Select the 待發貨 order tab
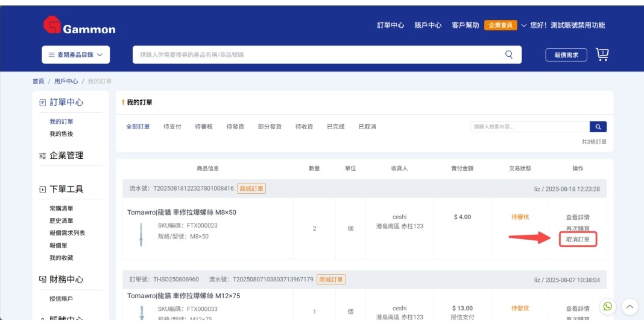644x323 pixels. 235,127
